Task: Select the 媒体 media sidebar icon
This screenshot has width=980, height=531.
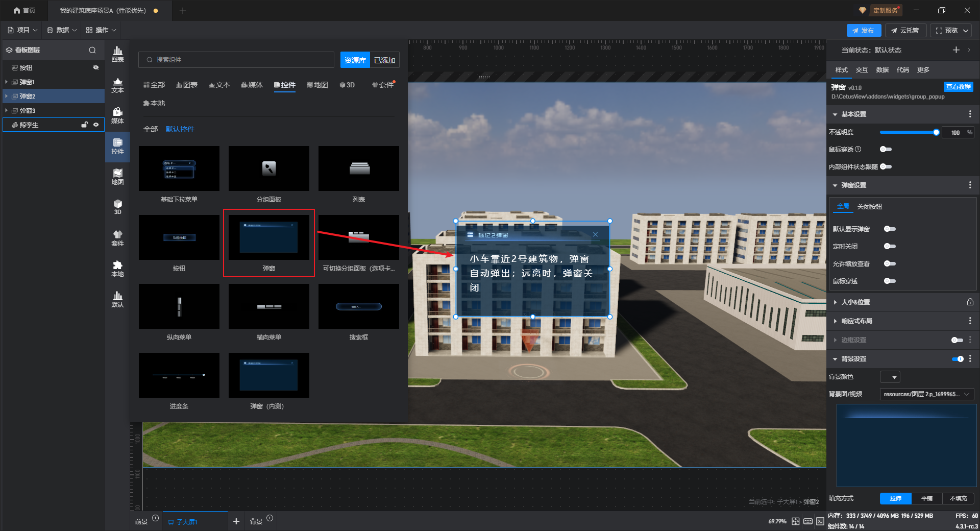Action: (x=117, y=115)
